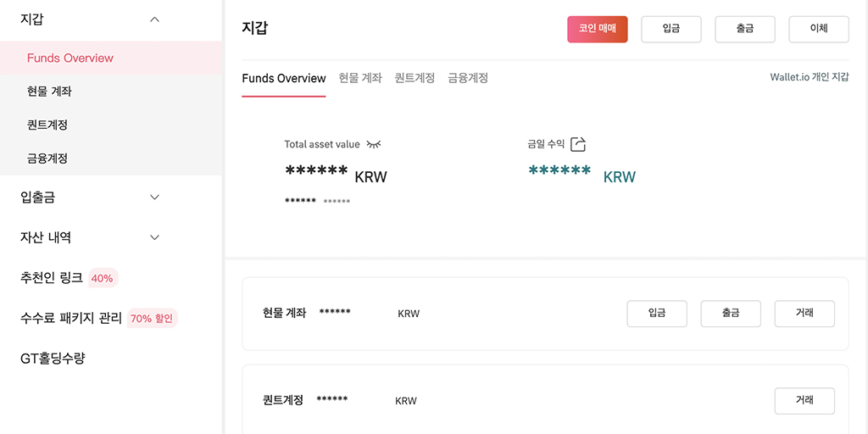The height and width of the screenshot is (434, 868).
Task: Open the Wallet.io 개인 지갑 link
Action: click(x=809, y=77)
